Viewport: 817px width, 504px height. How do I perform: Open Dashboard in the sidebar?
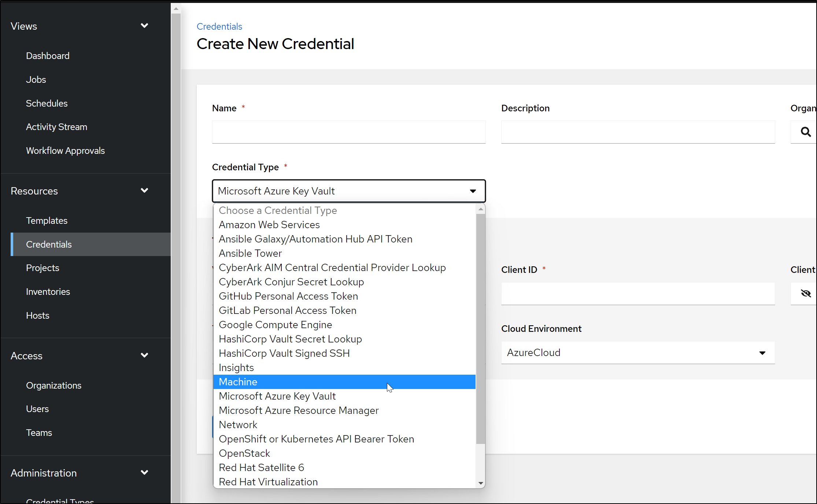pyautogui.click(x=48, y=56)
